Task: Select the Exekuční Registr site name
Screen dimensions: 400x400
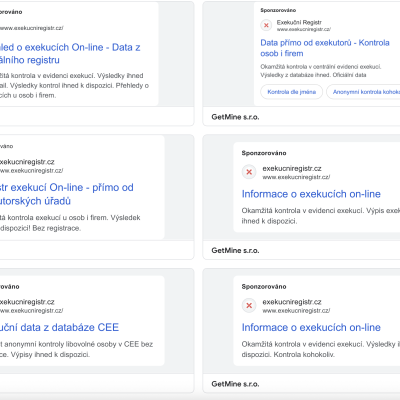Action: 299,22
